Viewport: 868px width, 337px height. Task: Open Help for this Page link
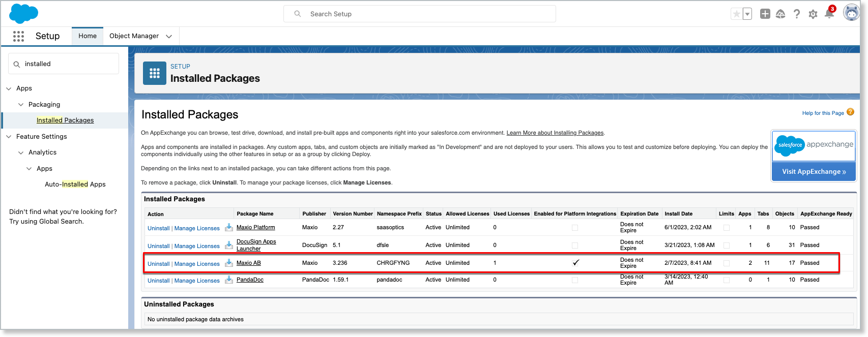coord(823,113)
